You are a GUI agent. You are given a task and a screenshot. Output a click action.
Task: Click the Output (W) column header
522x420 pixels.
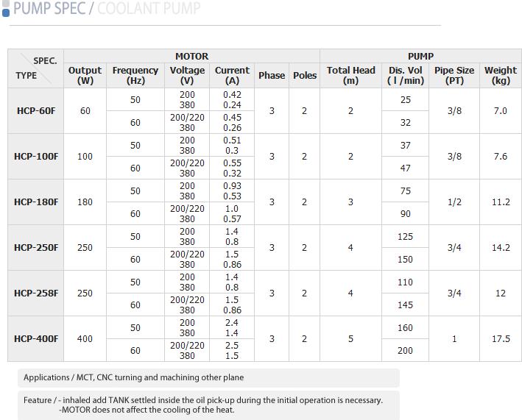pos(85,75)
